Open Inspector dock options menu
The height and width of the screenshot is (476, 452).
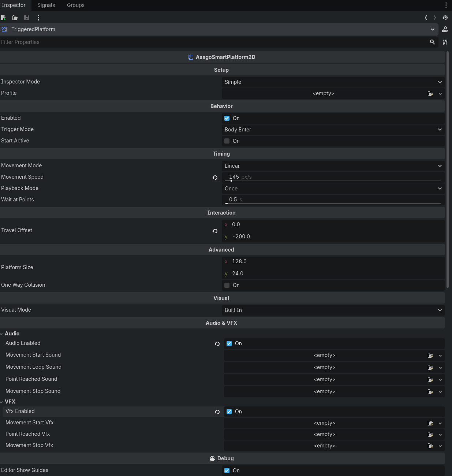pos(446,5)
